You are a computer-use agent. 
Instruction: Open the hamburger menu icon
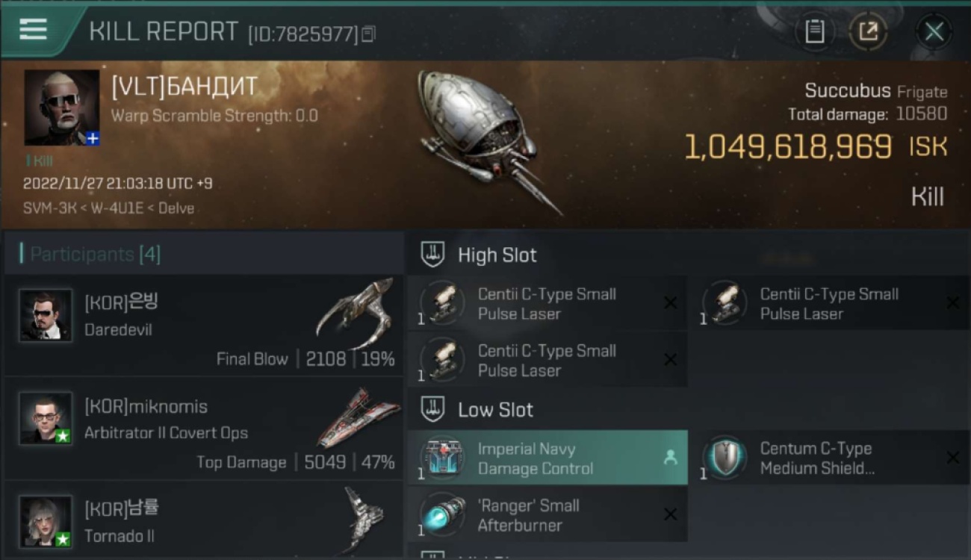[x=33, y=30]
